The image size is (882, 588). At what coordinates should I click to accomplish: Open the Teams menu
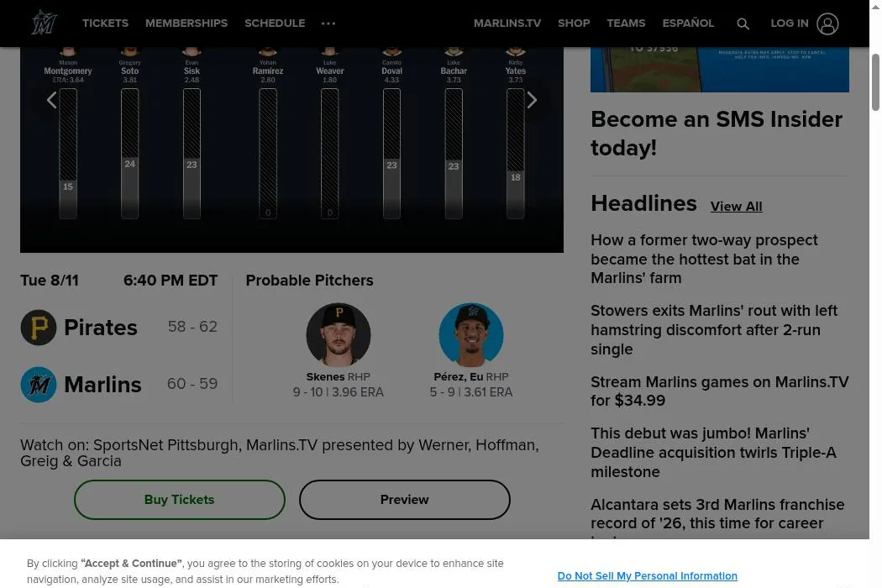point(626,23)
